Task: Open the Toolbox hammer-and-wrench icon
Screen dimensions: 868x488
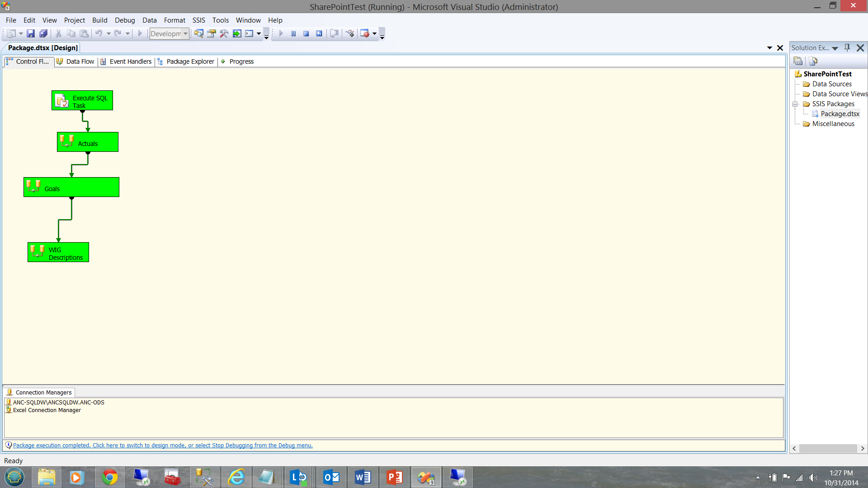Action: 224,33
